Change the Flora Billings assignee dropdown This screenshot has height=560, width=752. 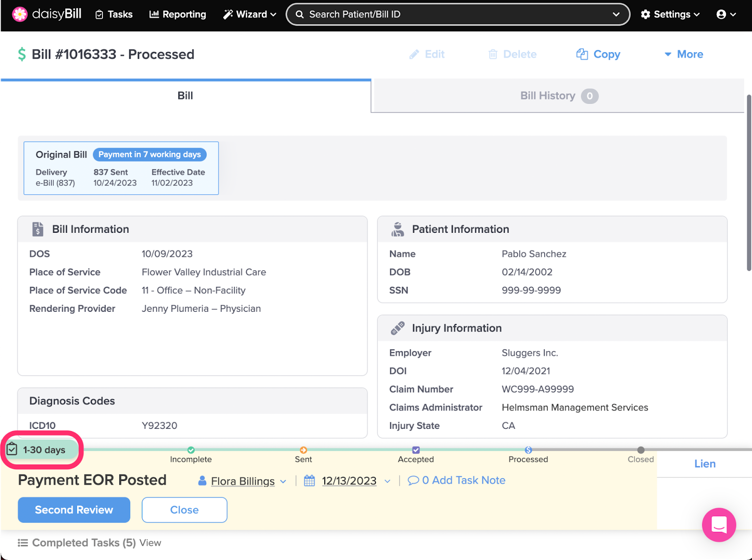coord(243,481)
